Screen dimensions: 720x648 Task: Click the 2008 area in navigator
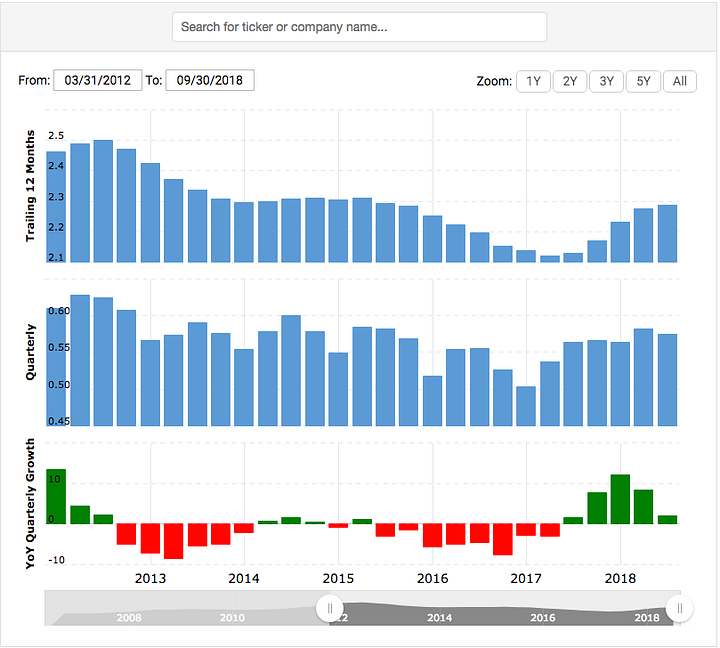(x=129, y=618)
